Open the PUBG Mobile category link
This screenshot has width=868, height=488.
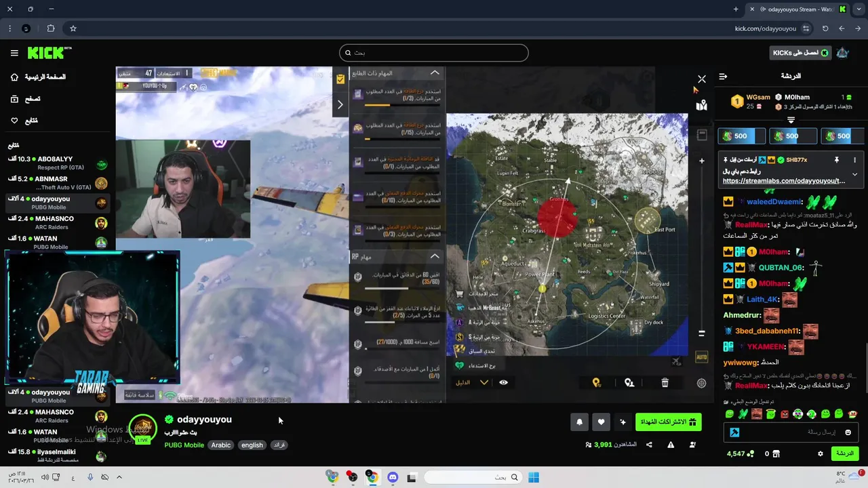click(x=184, y=445)
